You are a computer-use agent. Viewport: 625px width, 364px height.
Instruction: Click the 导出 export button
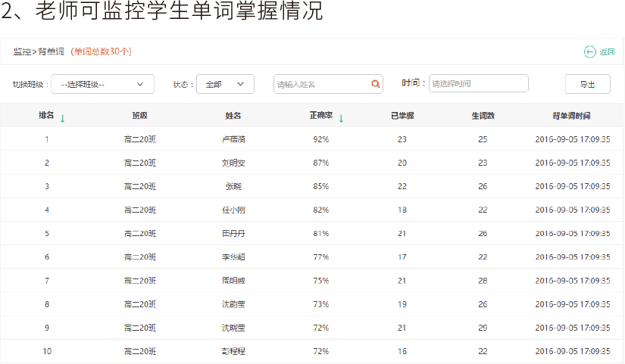pyautogui.click(x=587, y=84)
